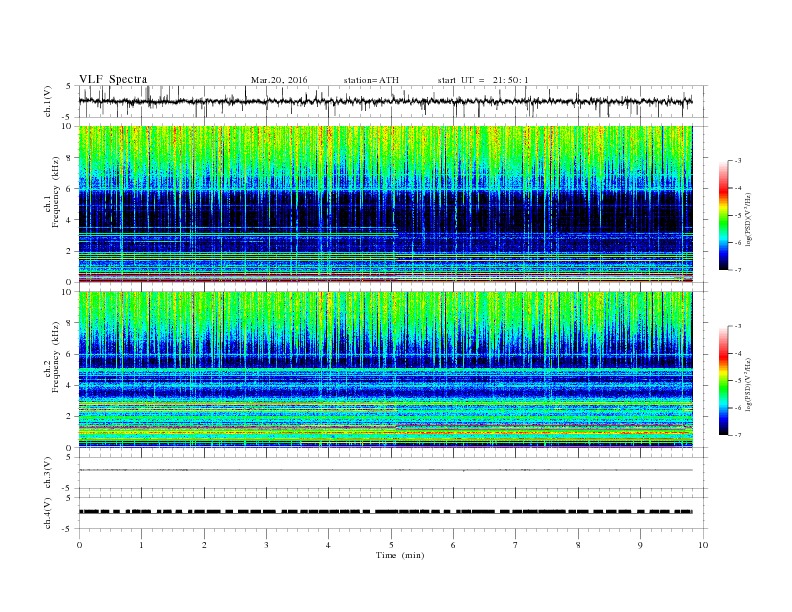Click the "ch.3(V)" axis label
The image size is (792, 612).
pyautogui.click(x=48, y=473)
